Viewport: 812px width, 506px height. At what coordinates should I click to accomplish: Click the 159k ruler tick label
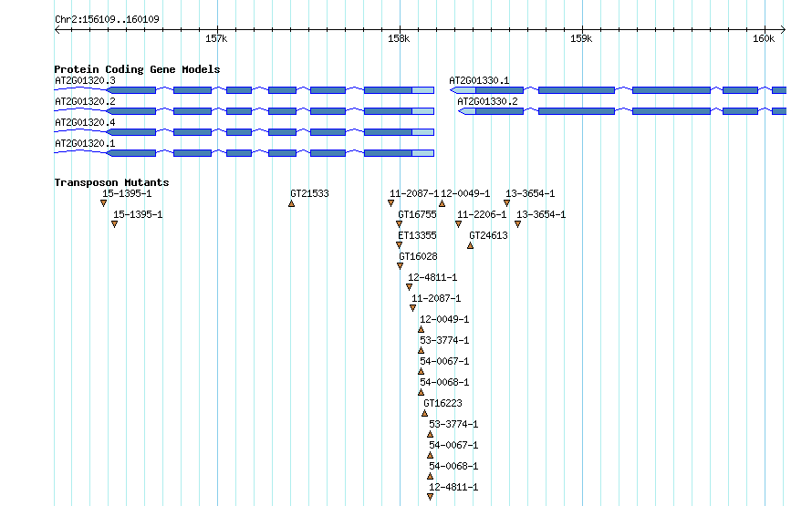click(581, 39)
